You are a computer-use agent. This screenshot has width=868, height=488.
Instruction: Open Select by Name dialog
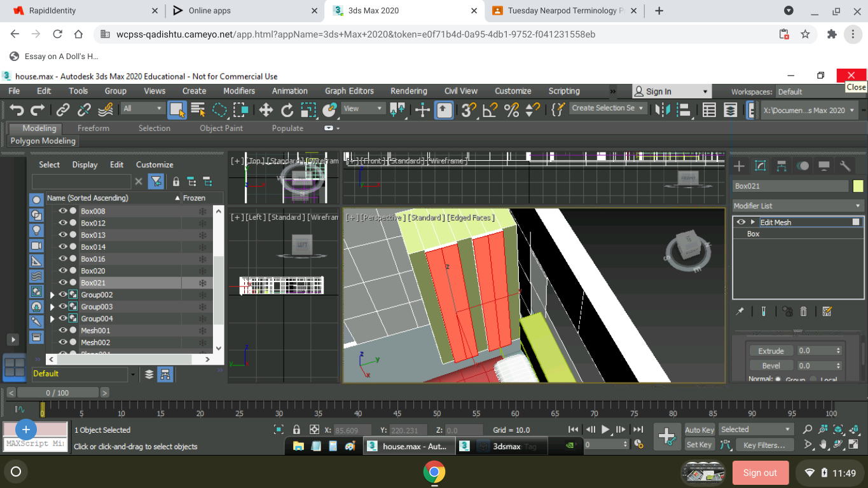[198, 110]
